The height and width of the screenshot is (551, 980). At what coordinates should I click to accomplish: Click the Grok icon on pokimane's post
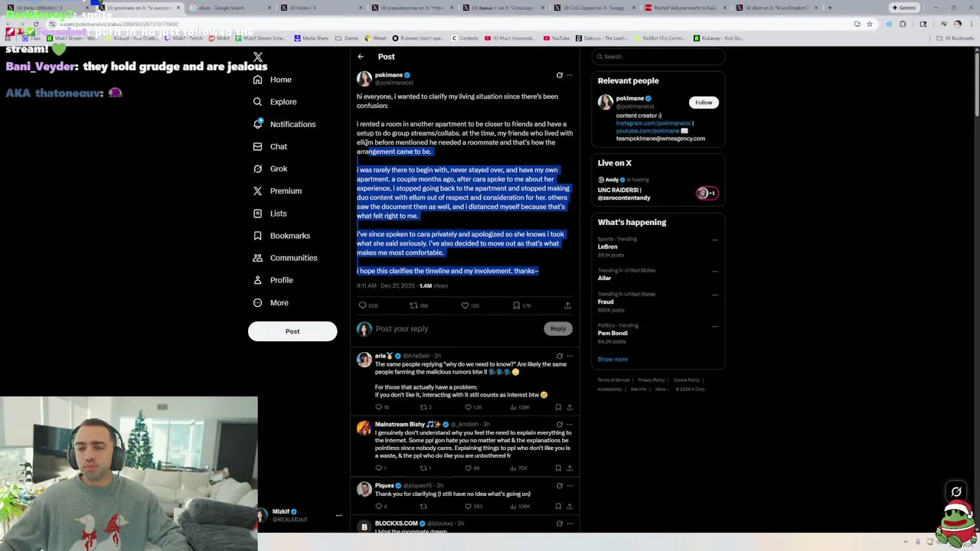(559, 75)
